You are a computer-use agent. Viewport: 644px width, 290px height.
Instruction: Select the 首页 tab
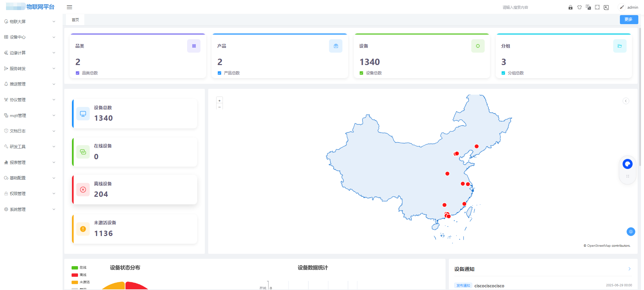pos(75,20)
